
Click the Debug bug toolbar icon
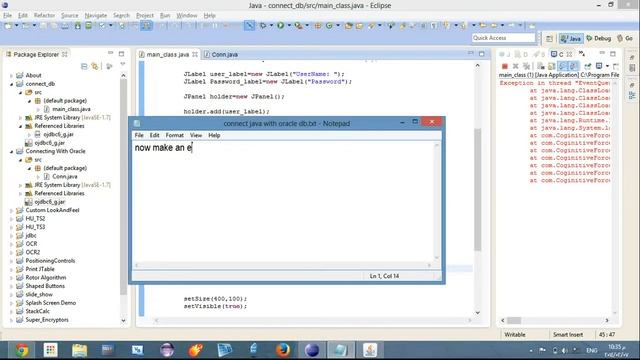tap(263, 25)
